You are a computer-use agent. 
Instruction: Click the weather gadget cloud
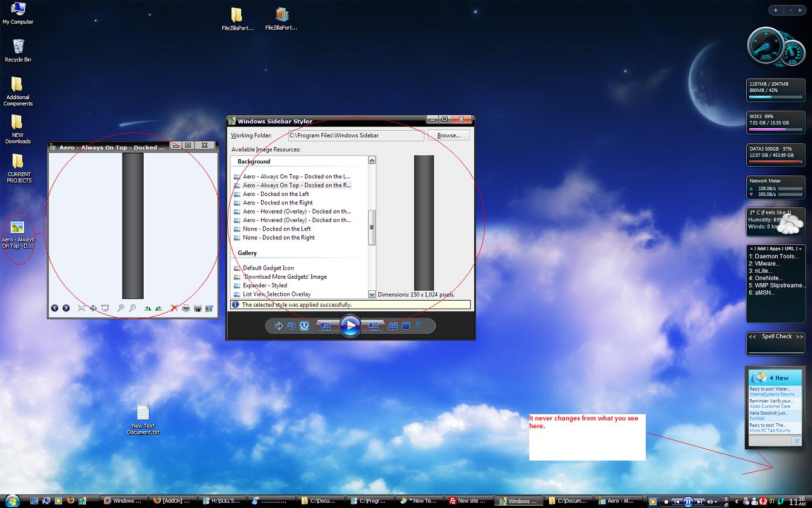790,224
